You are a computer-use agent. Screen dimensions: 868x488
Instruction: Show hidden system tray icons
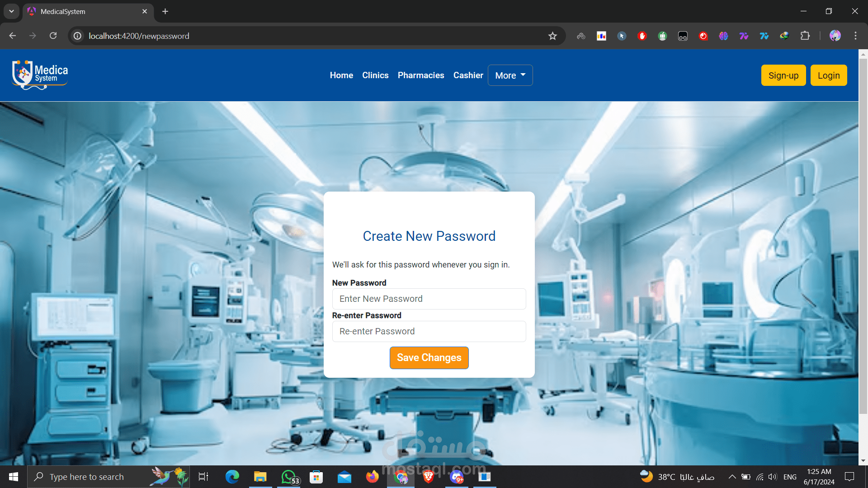[732, 477]
